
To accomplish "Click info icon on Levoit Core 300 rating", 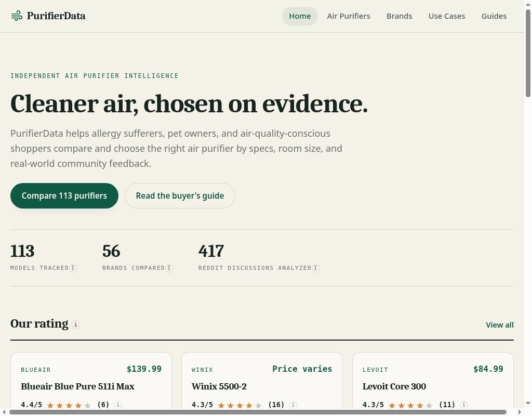I will point(464,405).
